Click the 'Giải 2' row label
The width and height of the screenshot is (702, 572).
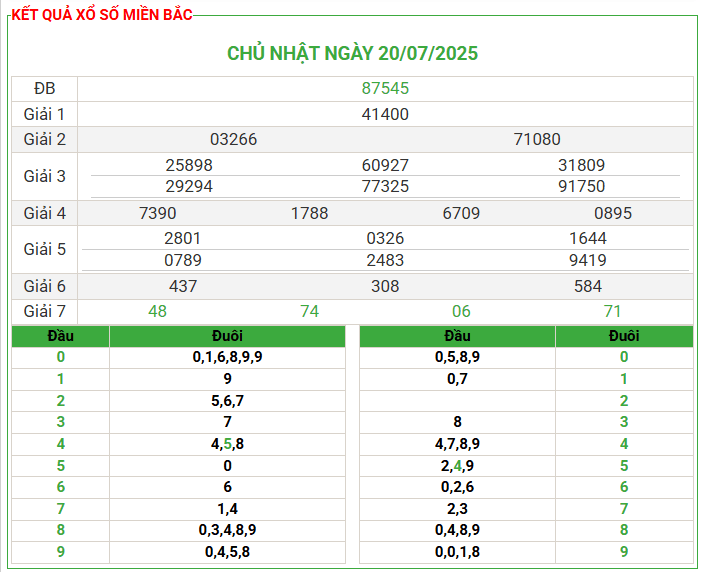pyautogui.click(x=44, y=139)
